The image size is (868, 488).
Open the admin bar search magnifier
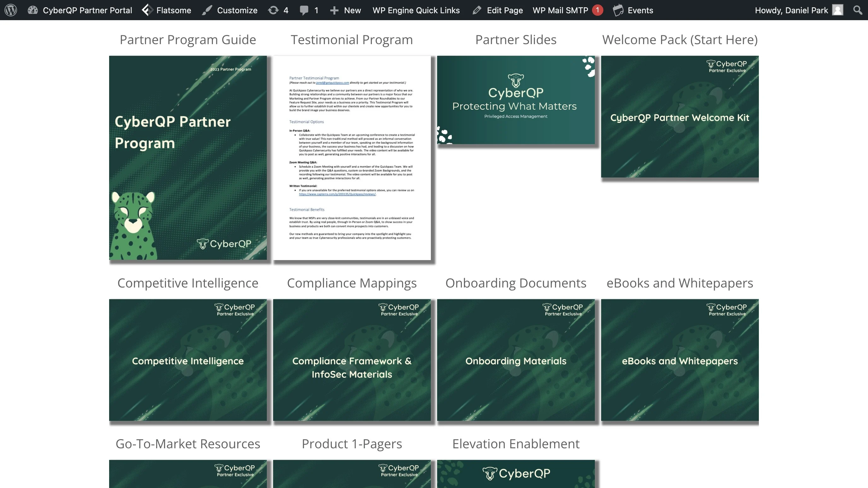tap(858, 10)
